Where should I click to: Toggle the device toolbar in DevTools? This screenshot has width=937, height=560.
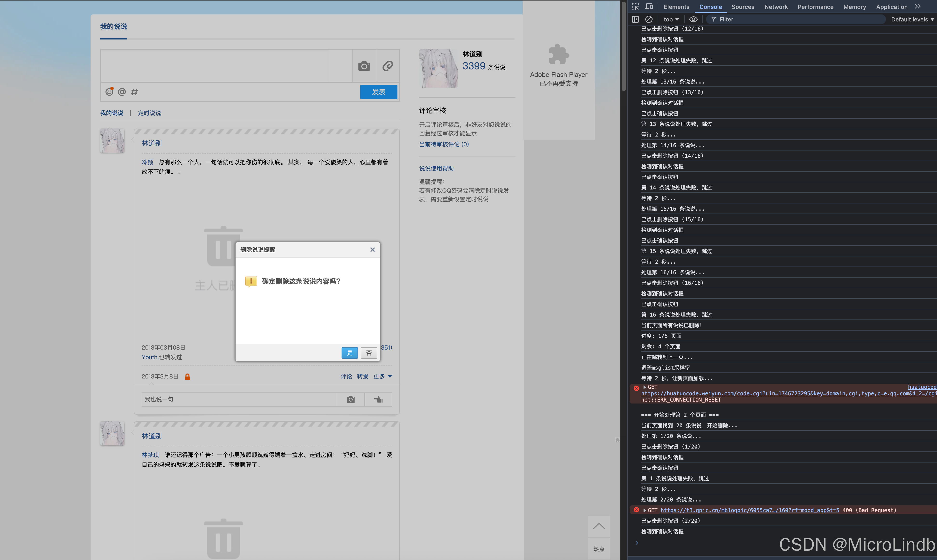coord(649,7)
